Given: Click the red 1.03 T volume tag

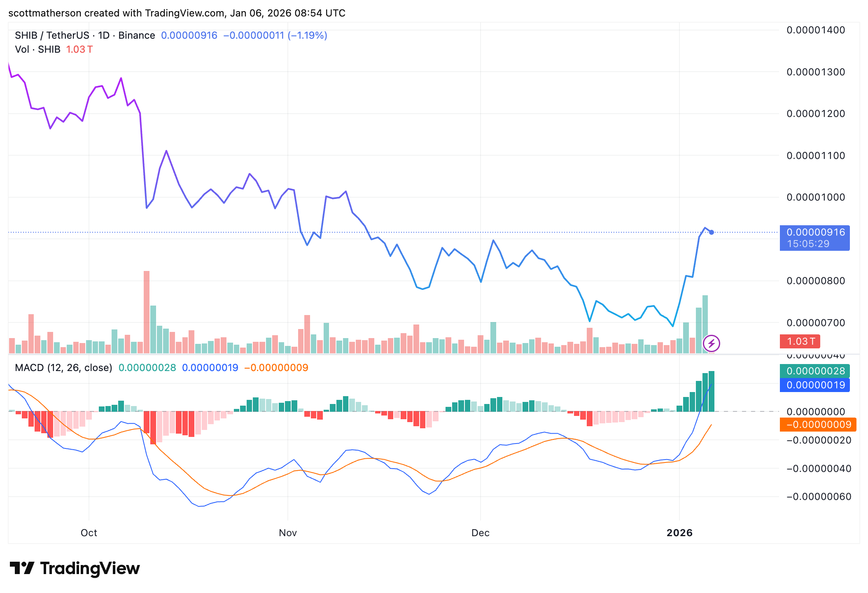Looking at the screenshot, I should click(800, 341).
